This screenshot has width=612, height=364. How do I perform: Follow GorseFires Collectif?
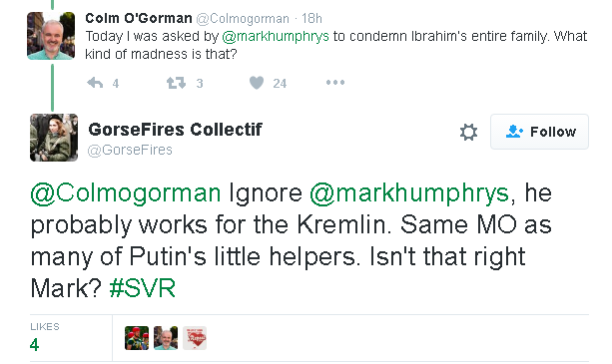point(539,132)
